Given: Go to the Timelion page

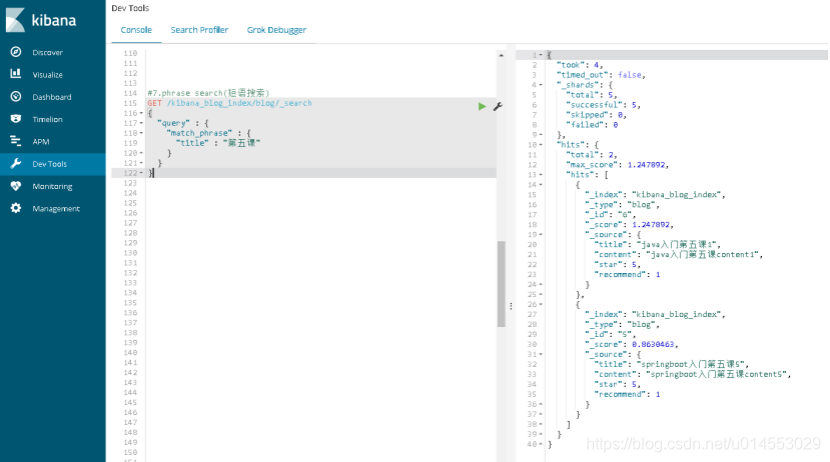Looking at the screenshot, I should point(47,119).
